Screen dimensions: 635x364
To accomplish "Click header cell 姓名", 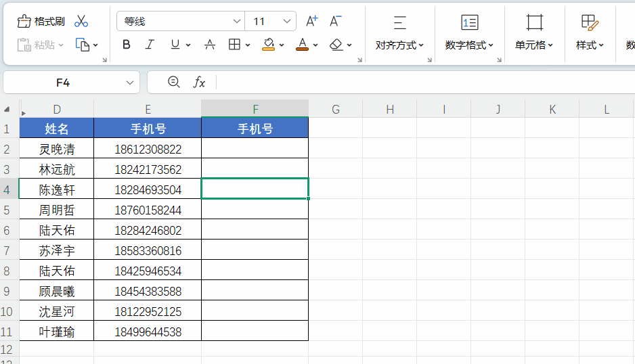I will point(57,129).
